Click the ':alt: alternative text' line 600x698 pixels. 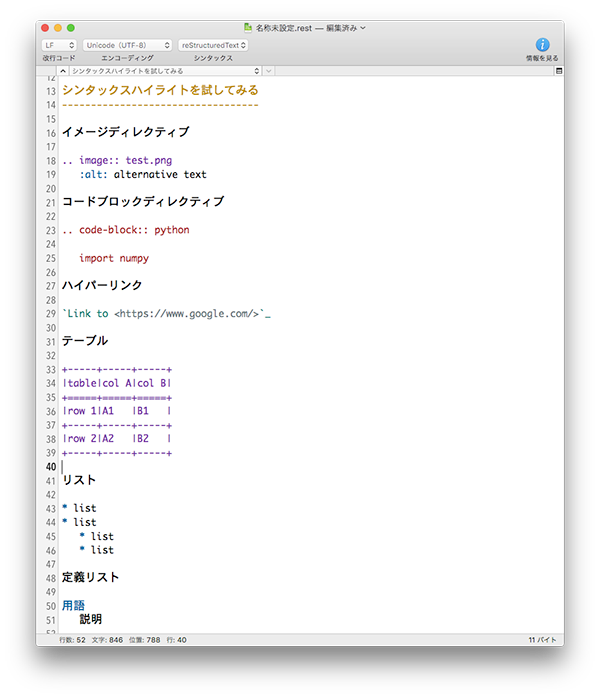point(143,174)
